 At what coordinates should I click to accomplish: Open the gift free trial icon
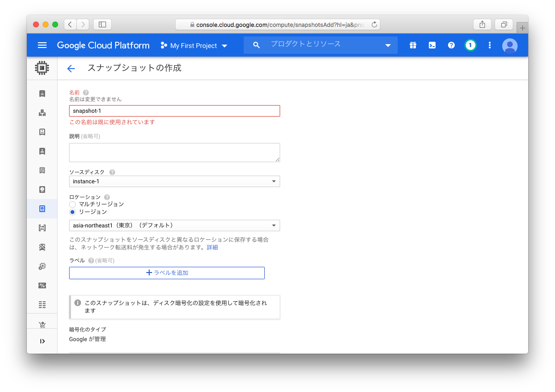(x=413, y=45)
